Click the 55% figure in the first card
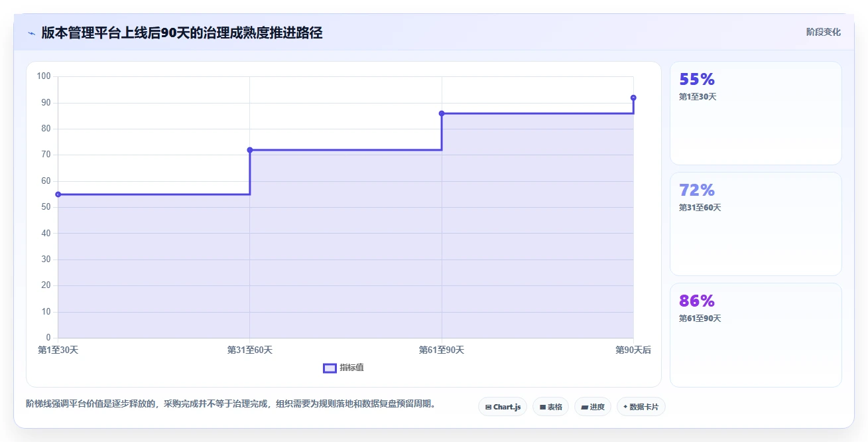The height and width of the screenshot is (442, 868). [697, 79]
